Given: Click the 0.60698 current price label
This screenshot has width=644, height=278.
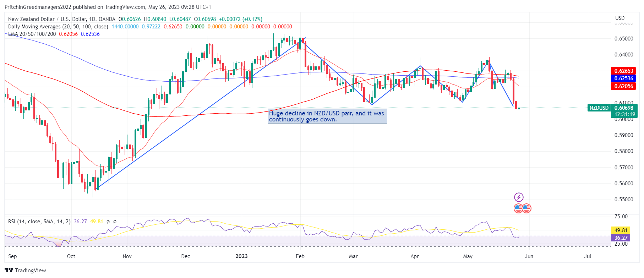Looking at the screenshot, I should (x=624, y=108).
